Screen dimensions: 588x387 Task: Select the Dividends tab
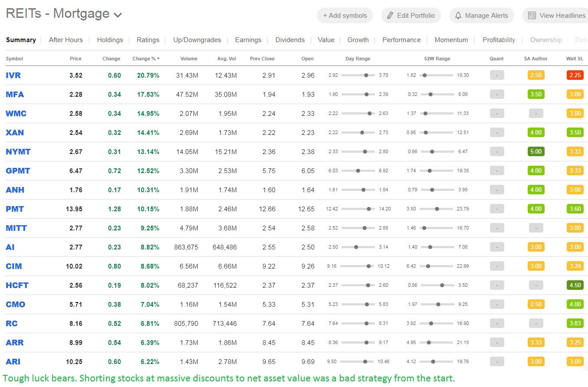(x=290, y=40)
